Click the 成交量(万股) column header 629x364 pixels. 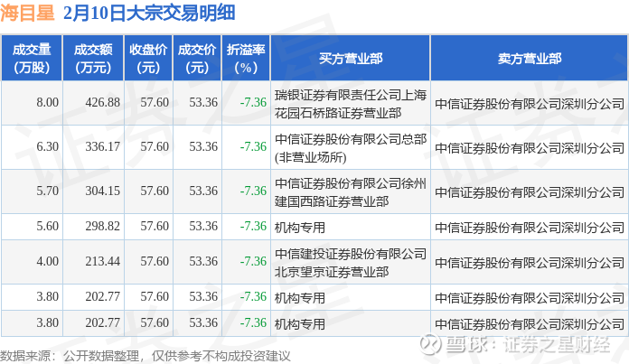32,59
